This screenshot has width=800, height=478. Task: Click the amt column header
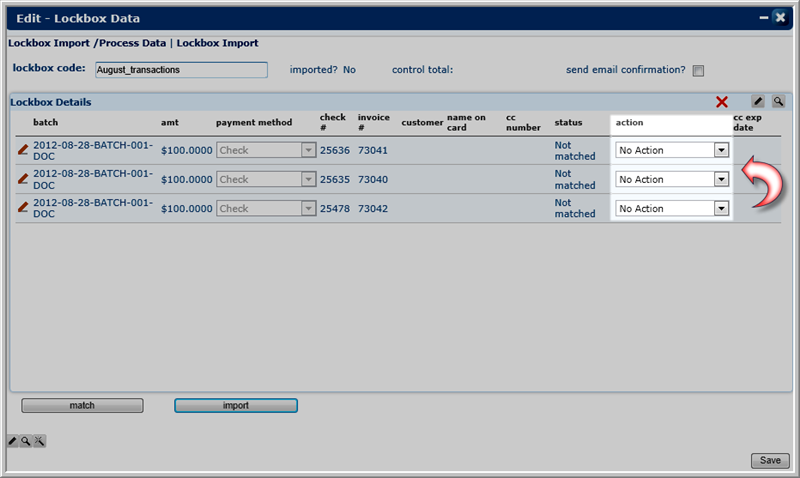pyautogui.click(x=170, y=122)
